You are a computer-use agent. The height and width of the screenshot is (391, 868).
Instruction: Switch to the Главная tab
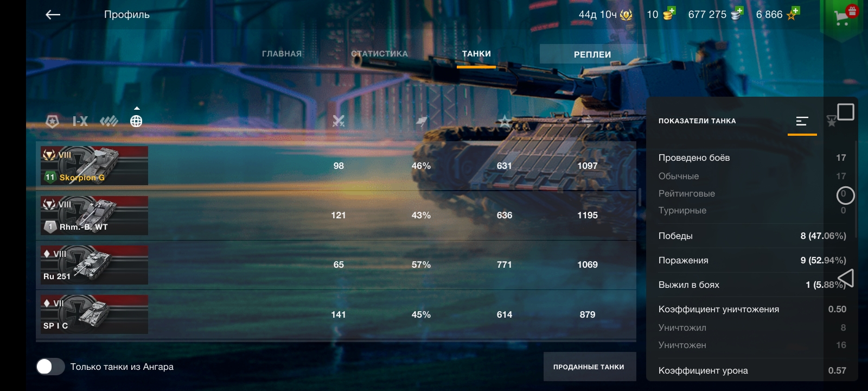[282, 54]
